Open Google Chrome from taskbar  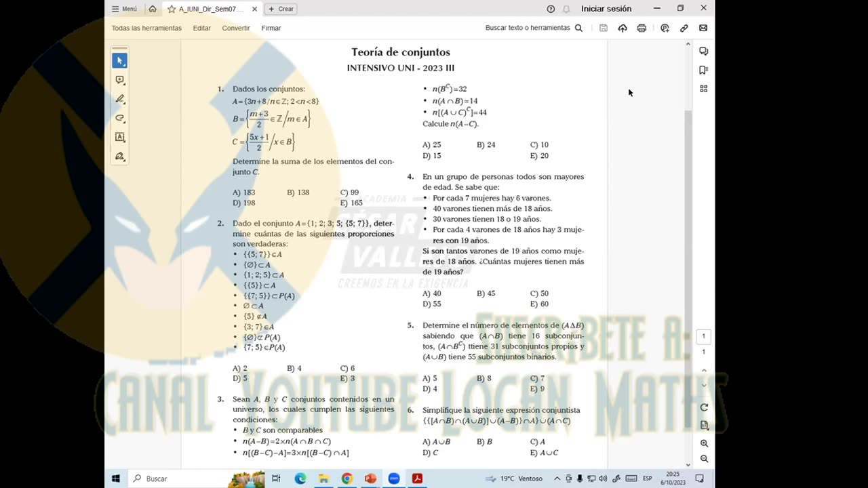point(347,479)
